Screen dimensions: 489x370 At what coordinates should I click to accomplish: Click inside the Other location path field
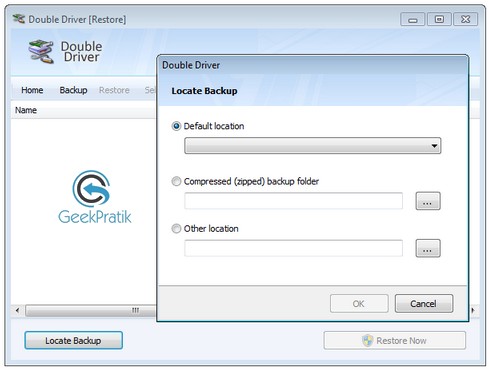coord(293,248)
